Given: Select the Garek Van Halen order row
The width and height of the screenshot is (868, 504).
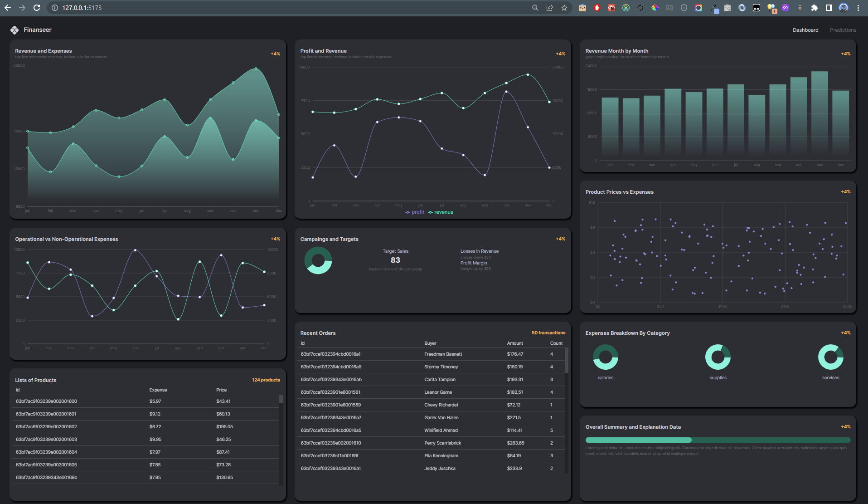Looking at the screenshot, I should tap(431, 417).
